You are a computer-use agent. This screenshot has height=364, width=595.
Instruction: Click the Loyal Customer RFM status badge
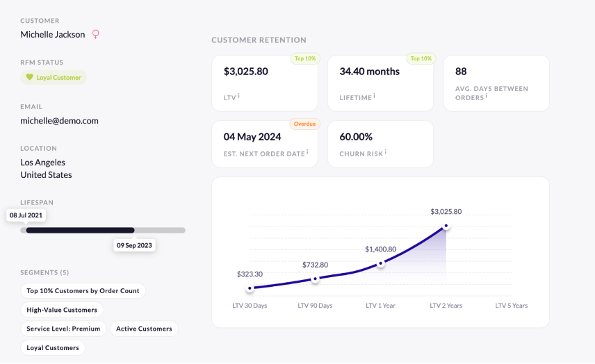tap(54, 77)
